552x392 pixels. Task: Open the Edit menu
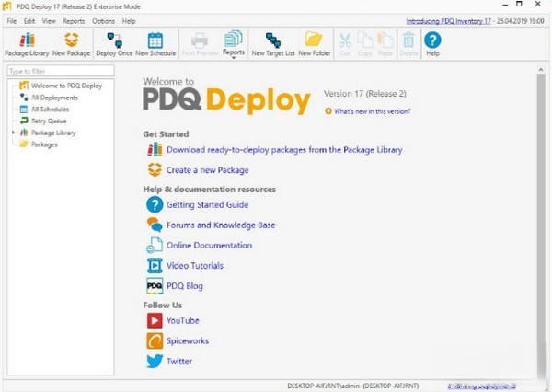(x=29, y=21)
